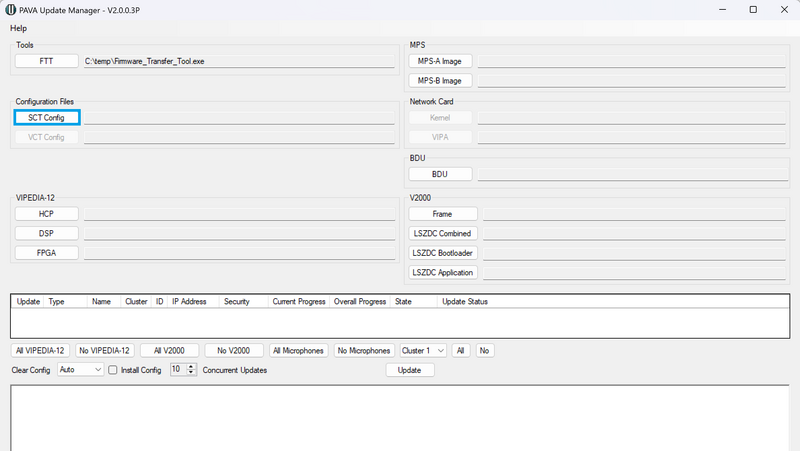Click the BDU path field
This screenshot has width=800, height=451.
coord(633,174)
